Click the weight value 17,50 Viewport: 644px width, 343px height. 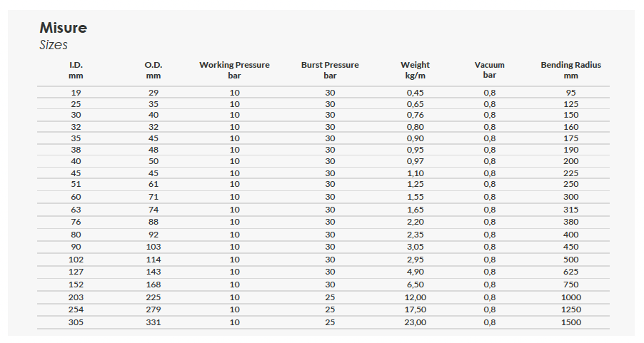[416, 309]
